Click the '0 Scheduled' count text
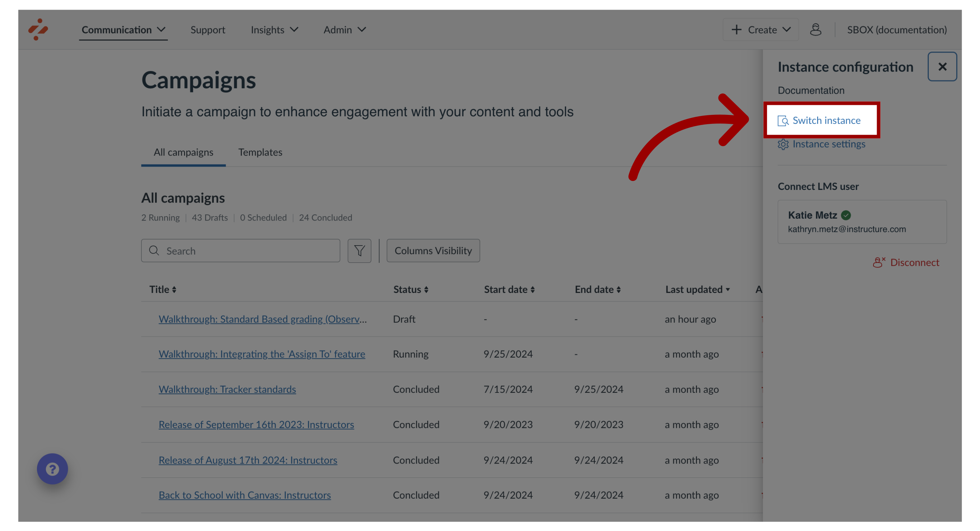 263,218
